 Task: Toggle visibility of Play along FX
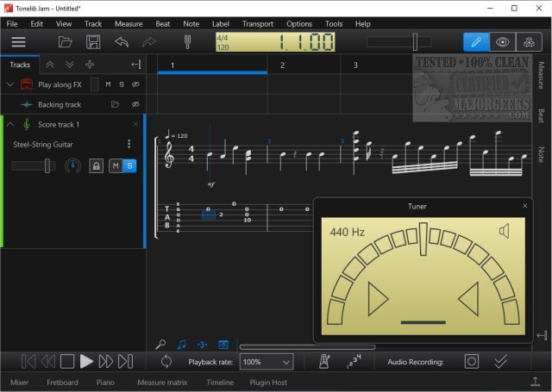coord(135,84)
